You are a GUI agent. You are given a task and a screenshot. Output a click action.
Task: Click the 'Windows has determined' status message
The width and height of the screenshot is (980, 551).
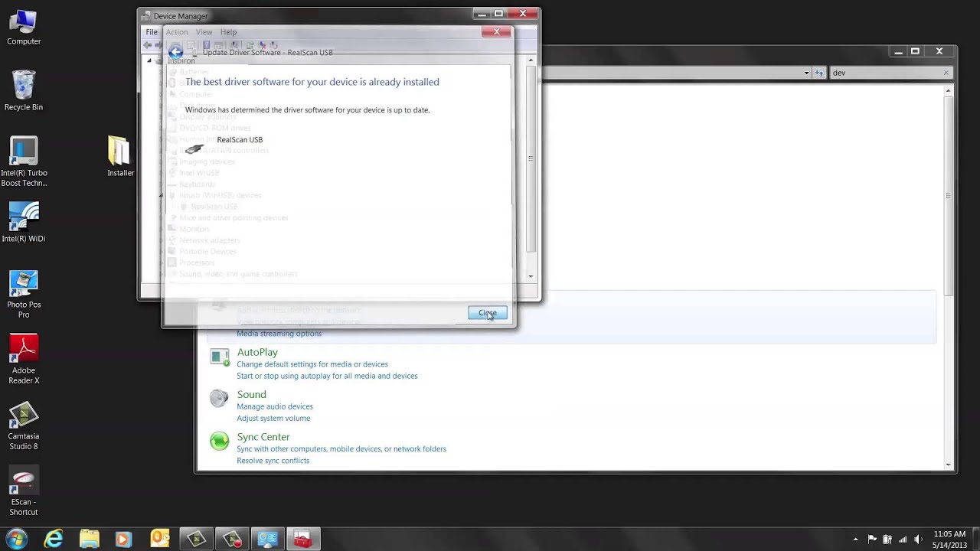[x=308, y=110]
